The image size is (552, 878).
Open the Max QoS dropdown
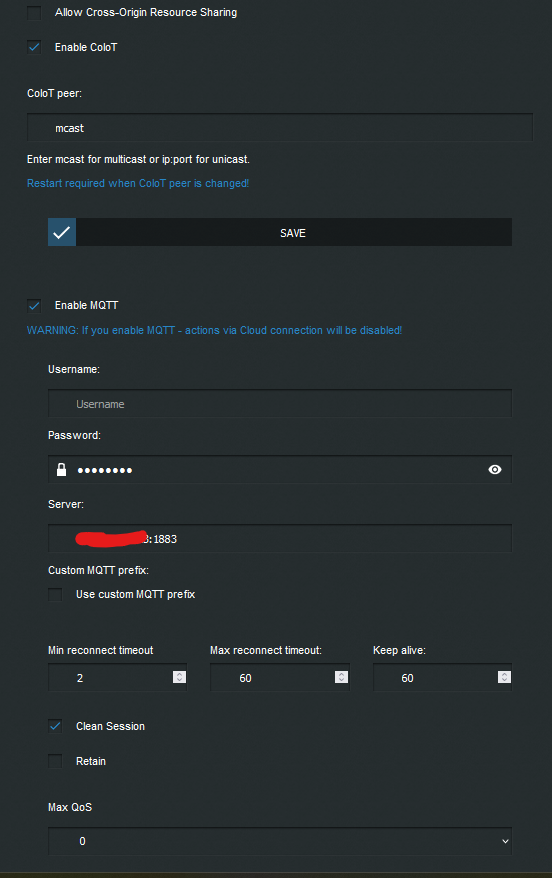click(280, 841)
